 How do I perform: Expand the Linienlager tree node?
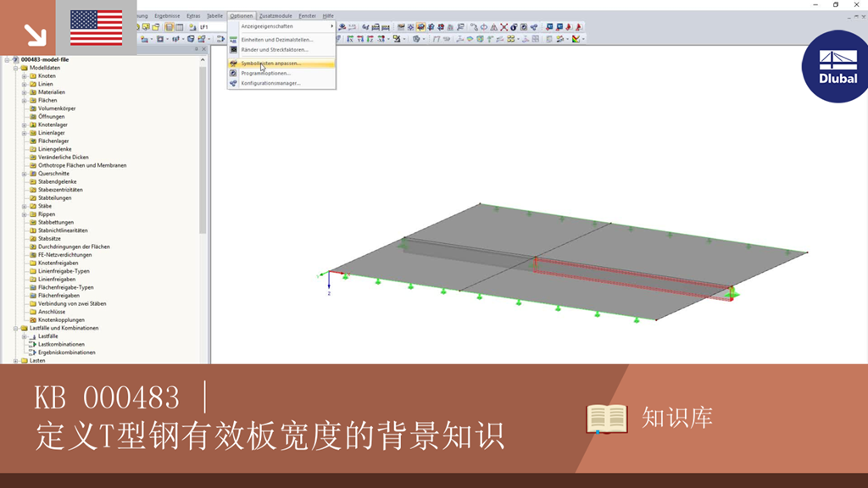pos(25,133)
